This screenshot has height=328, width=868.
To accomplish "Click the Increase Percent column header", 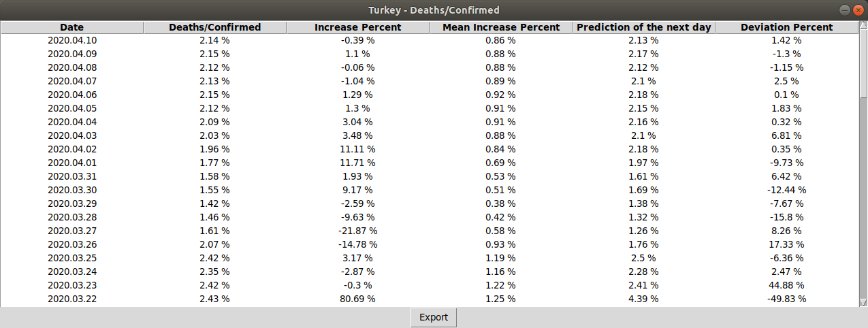I will (358, 27).
